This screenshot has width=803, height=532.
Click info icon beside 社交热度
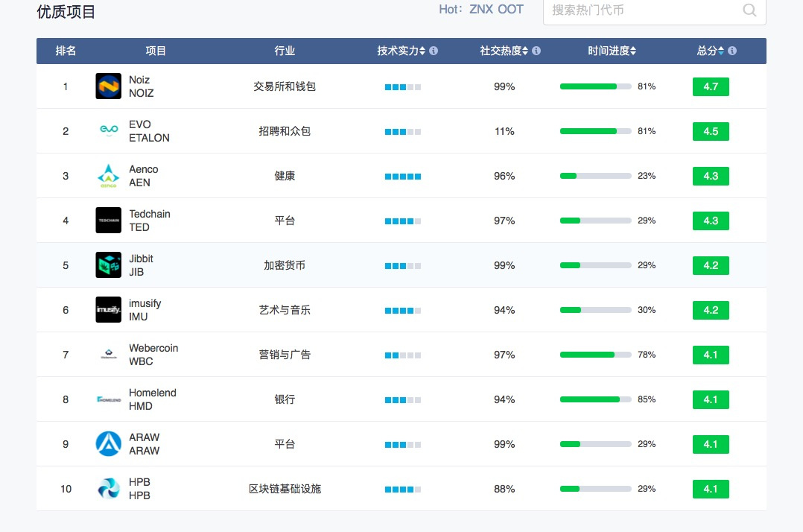pyautogui.click(x=536, y=51)
